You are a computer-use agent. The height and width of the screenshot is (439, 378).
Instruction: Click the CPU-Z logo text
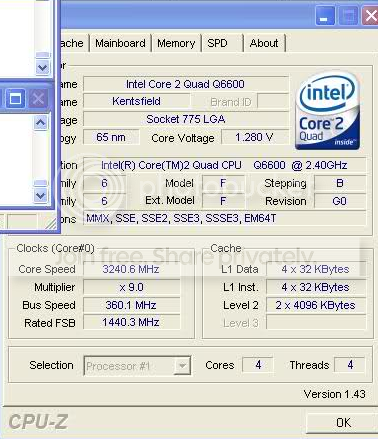[x=38, y=422]
